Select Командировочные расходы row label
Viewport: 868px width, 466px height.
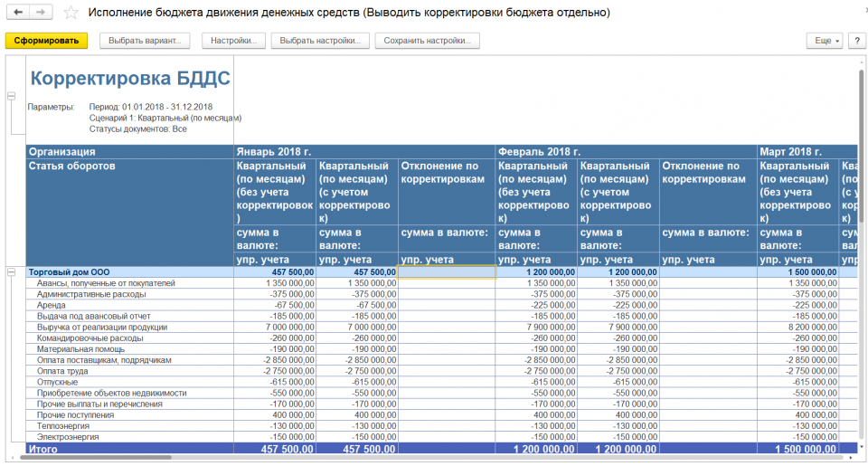coord(90,338)
